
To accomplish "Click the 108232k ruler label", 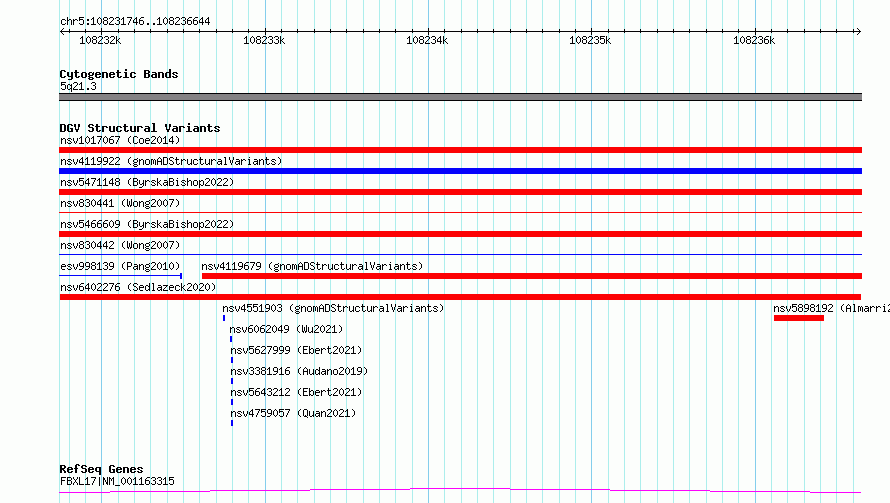I will (100, 40).
